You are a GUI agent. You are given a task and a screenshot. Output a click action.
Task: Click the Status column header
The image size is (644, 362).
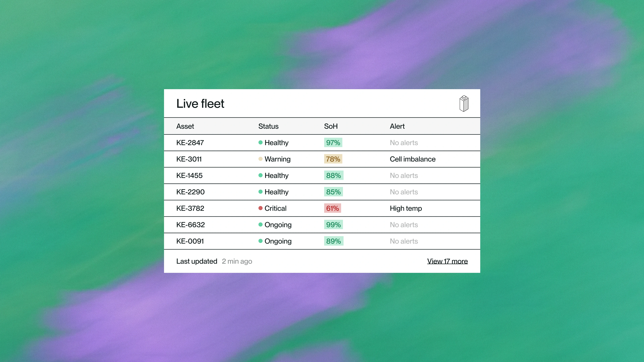tap(268, 126)
